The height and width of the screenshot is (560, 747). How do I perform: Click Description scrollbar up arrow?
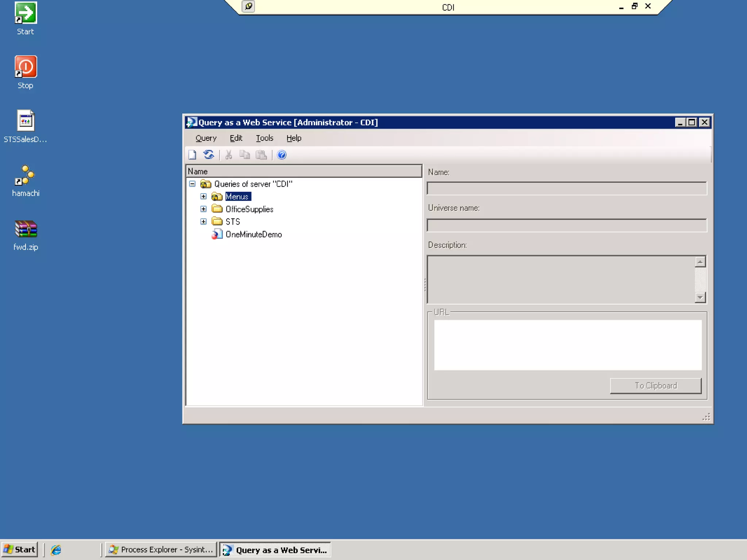click(x=700, y=262)
